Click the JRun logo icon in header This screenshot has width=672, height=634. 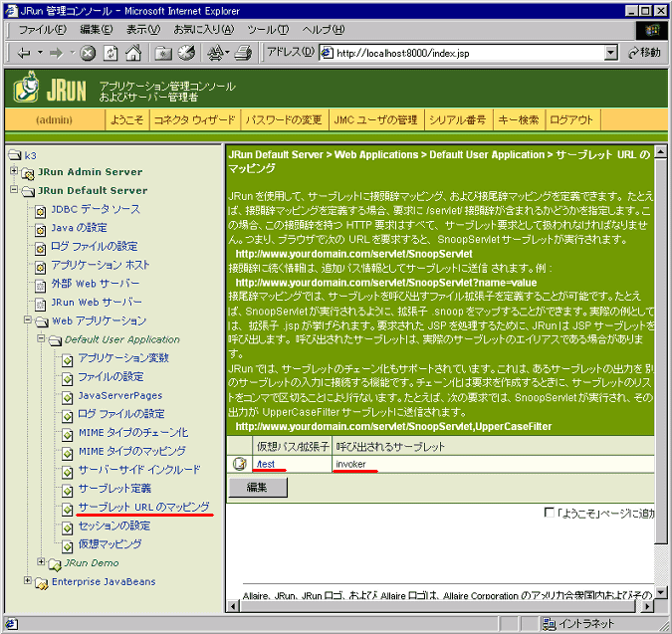pos(26,87)
